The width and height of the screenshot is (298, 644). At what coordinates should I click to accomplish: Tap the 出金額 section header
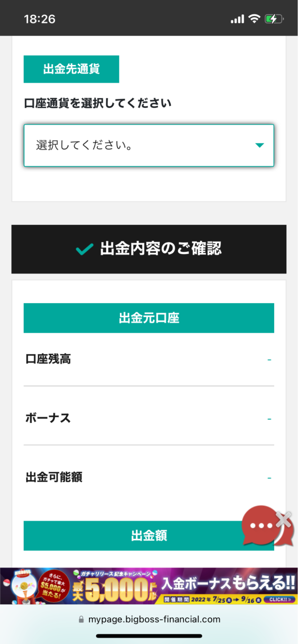(x=149, y=535)
